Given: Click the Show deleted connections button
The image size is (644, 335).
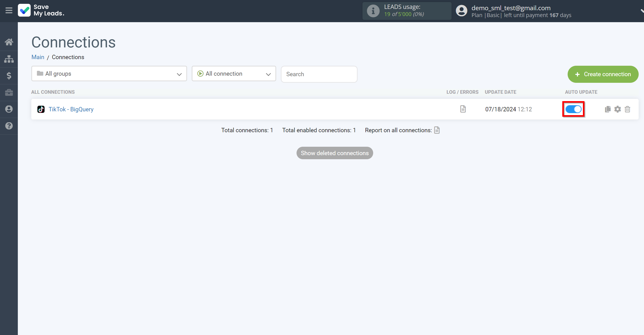Looking at the screenshot, I should pyautogui.click(x=334, y=153).
